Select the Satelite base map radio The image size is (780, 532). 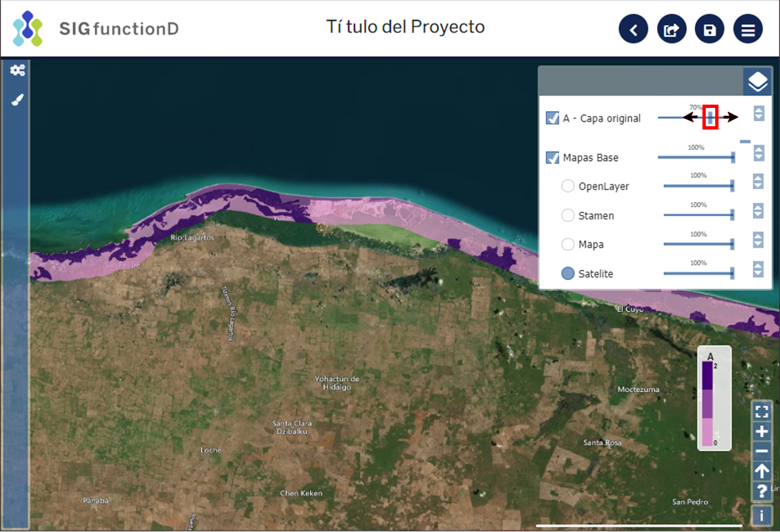pyautogui.click(x=568, y=273)
